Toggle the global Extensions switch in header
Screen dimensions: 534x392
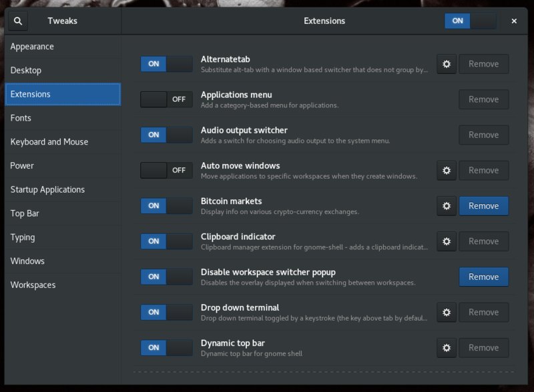471,21
